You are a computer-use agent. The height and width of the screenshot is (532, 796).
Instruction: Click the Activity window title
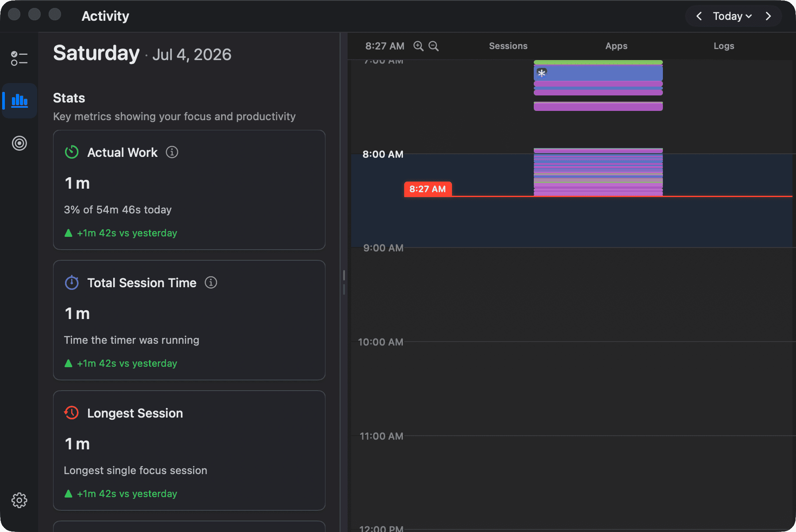click(105, 16)
